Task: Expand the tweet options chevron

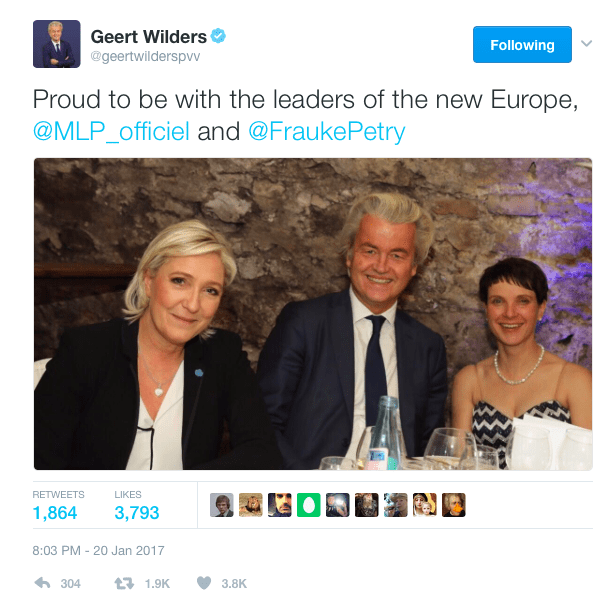Action: 587,43
